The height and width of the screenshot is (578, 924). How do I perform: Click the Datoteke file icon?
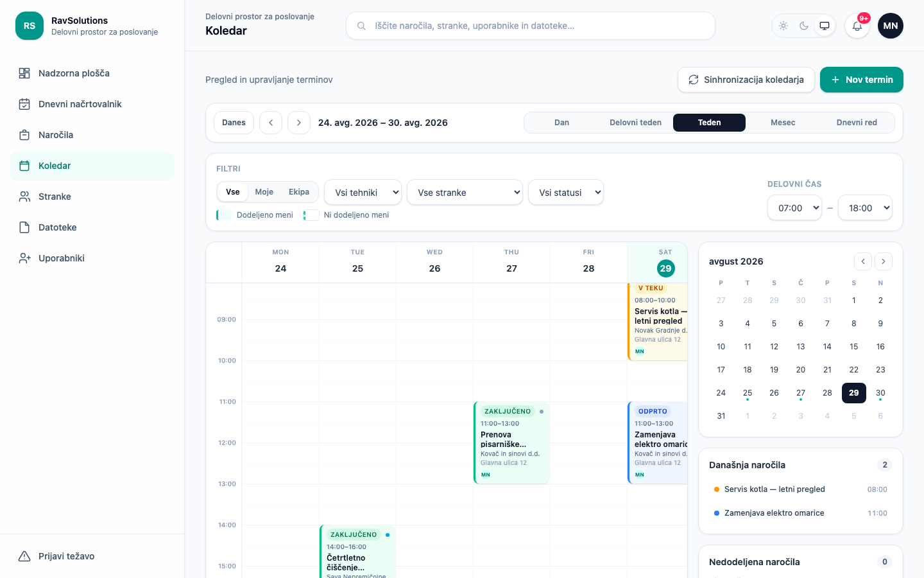[x=24, y=227]
